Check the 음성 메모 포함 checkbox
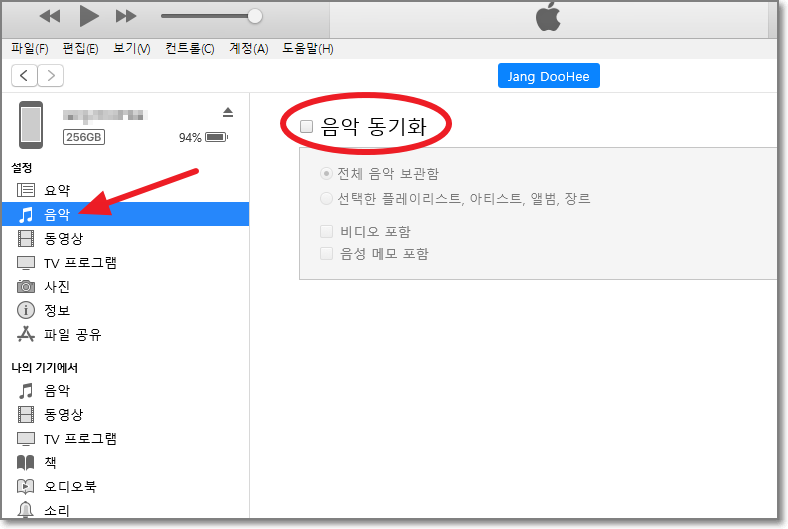Image resolution: width=788 pixels, height=529 pixels. 327,254
